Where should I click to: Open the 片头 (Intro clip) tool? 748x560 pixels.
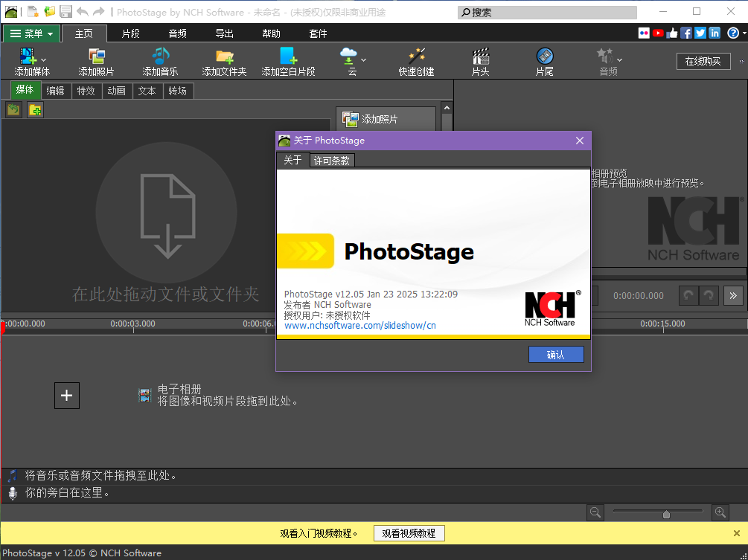coord(480,60)
